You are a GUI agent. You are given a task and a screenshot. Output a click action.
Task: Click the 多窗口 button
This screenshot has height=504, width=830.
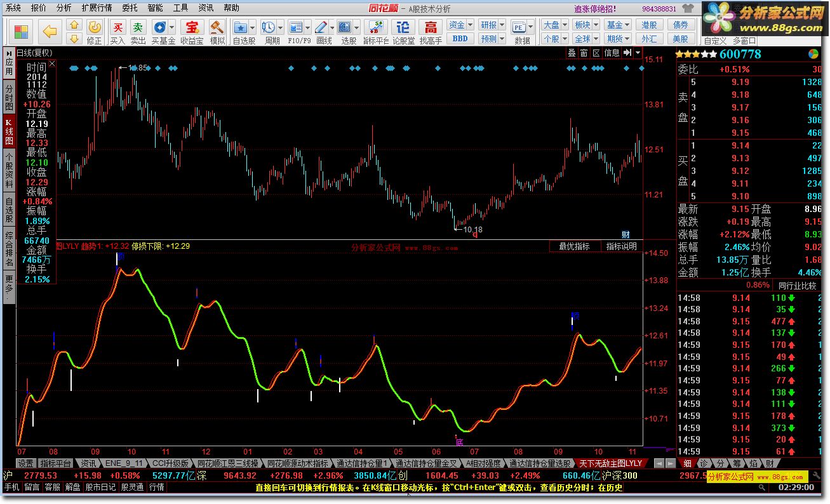click(x=744, y=41)
